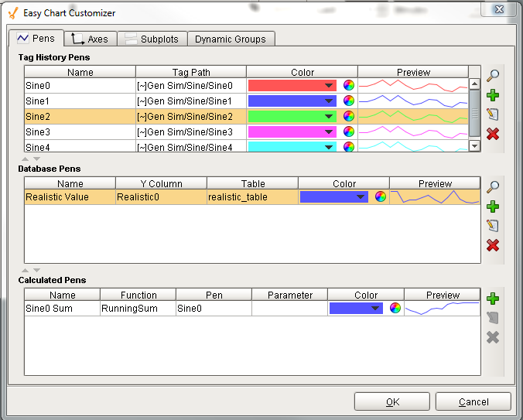Click the browse magnifier icon for Tag History Pens

[x=493, y=76]
